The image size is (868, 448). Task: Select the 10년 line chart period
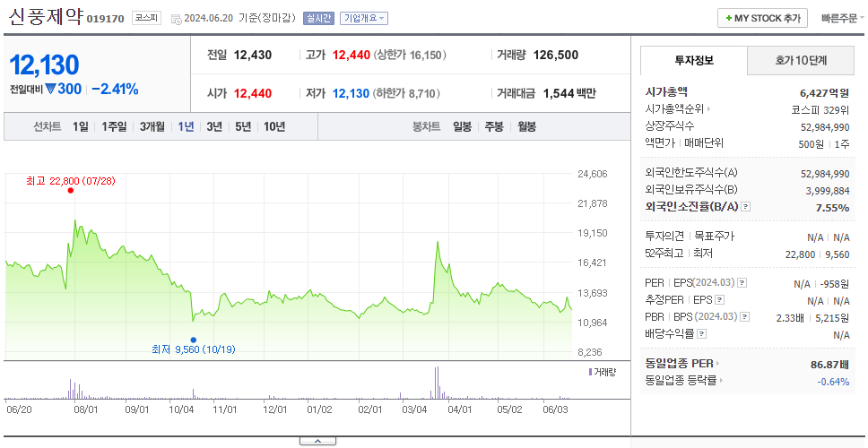(x=274, y=126)
